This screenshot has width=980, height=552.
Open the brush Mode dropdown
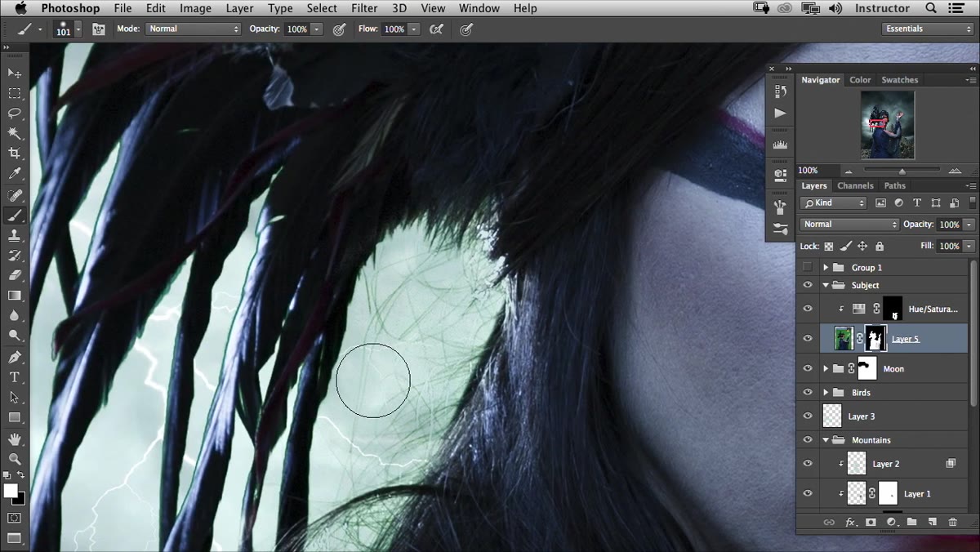[194, 29]
